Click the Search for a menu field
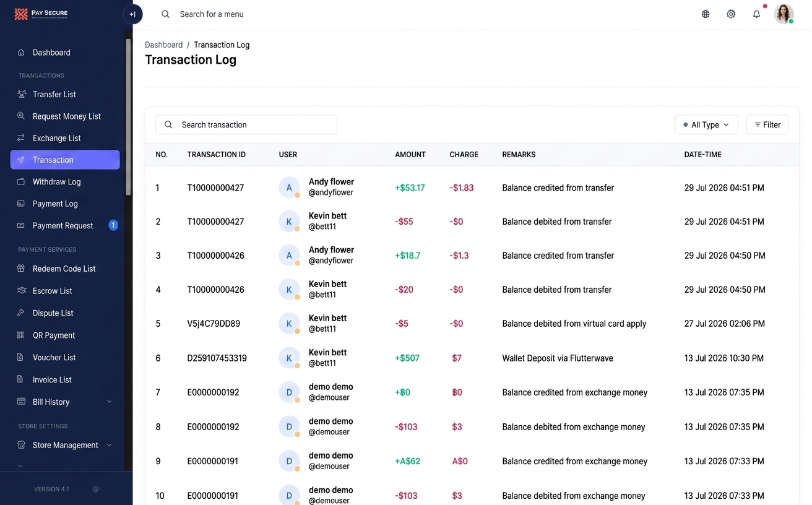The image size is (812, 505). coord(211,14)
